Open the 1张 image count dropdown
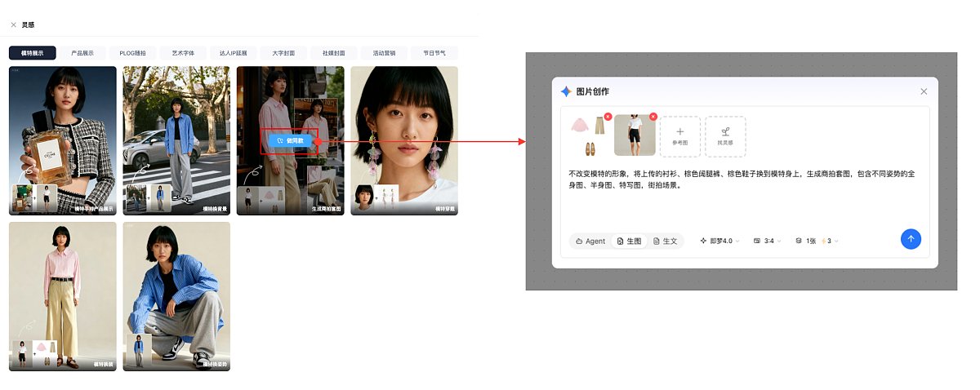Viewport: 980px width, 390px height. pos(817,241)
